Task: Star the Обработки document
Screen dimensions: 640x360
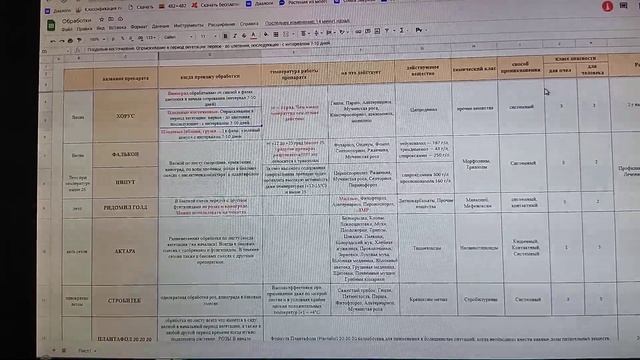Action: 102,19
